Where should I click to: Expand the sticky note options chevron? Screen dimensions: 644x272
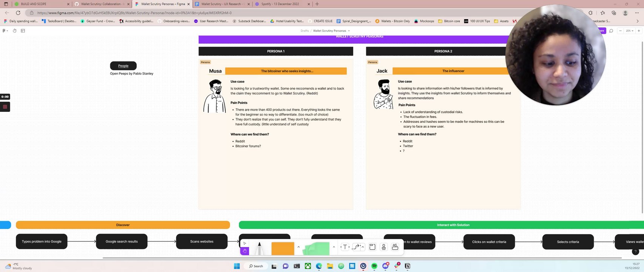pos(334,247)
